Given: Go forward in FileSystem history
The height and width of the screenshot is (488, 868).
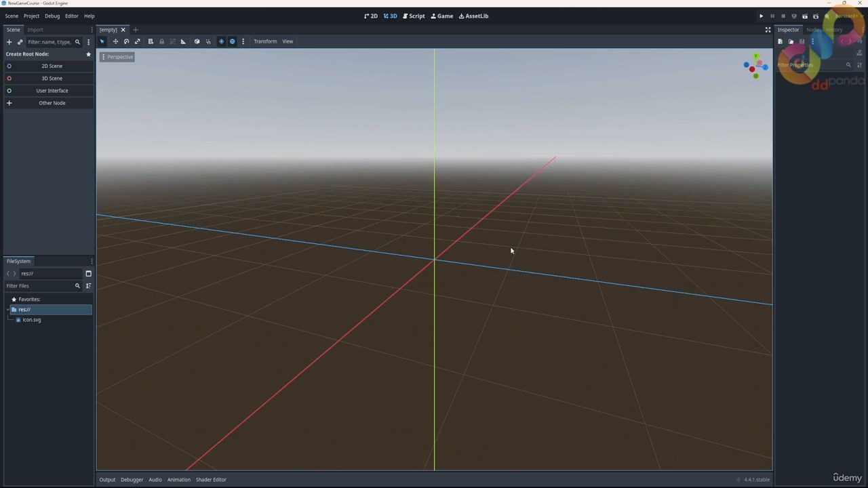Looking at the screenshot, I should 14,274.
